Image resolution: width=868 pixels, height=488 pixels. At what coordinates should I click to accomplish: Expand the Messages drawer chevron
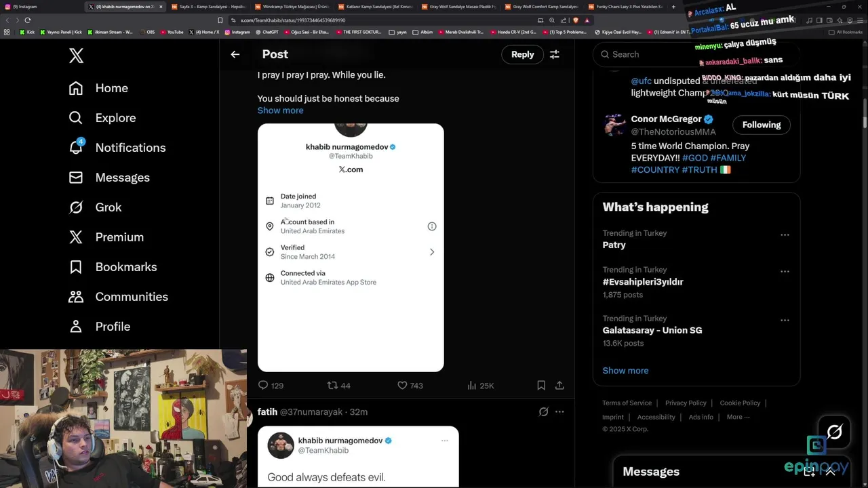(x=830, y=472)
